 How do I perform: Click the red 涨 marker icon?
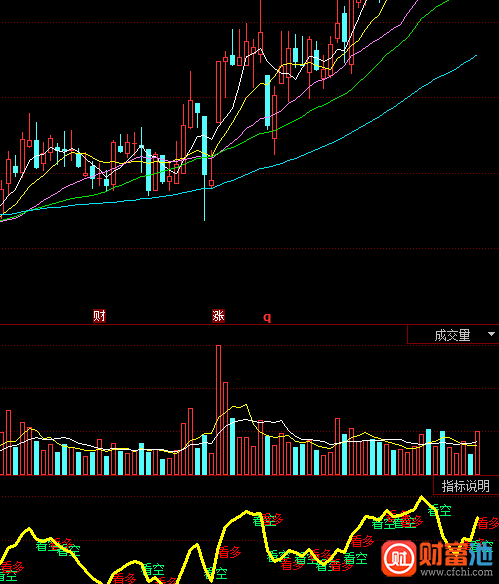tap(218, 316)
